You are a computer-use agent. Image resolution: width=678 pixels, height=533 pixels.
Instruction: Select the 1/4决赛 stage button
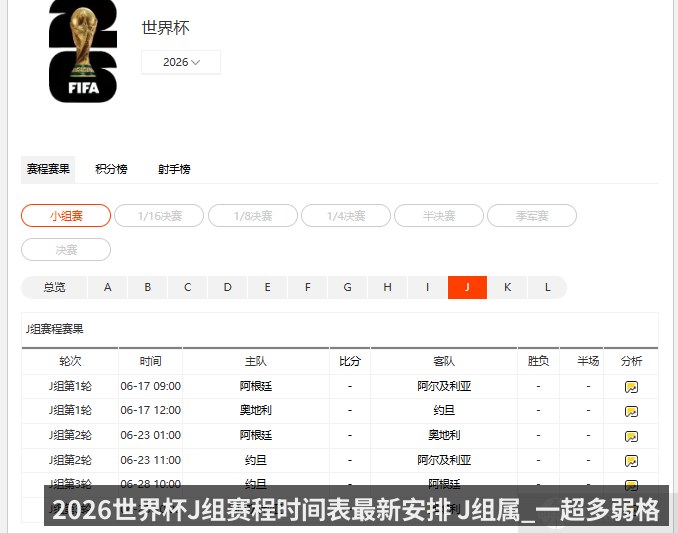[x=346, y=216]
